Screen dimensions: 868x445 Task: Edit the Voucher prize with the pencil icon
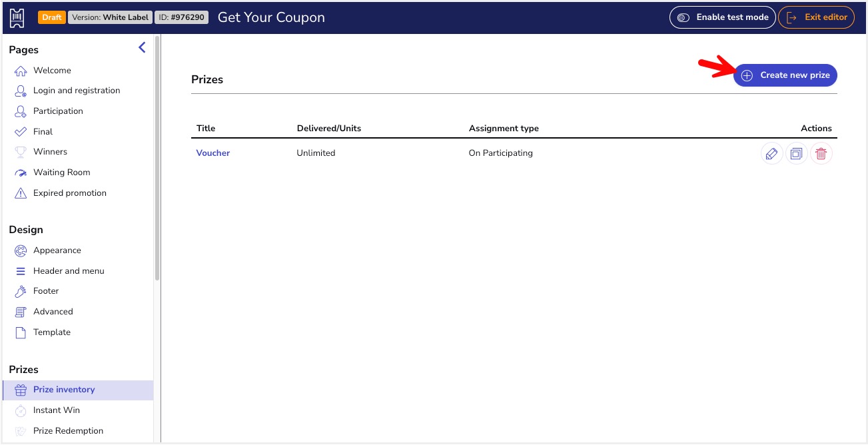pos(771,153)
